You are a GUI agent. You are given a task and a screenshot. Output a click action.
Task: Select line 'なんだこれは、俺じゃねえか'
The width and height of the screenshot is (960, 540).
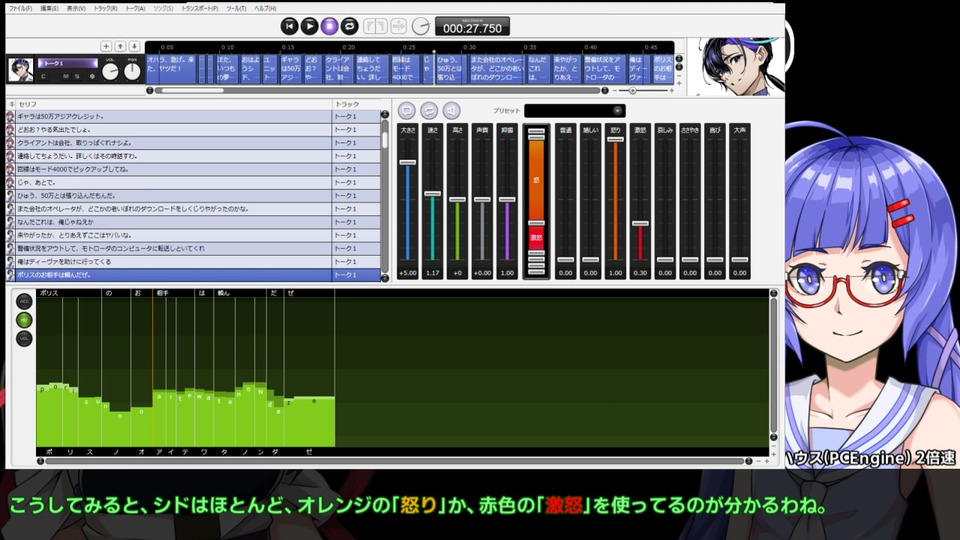pos(193,222)
